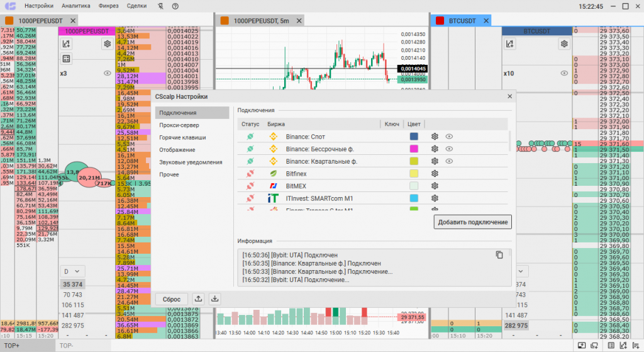644x352 pixels.
Task: Expand the dropdown chevron in BTCUSDT panel
Action: pyautogui.click(x=520, y=271)
